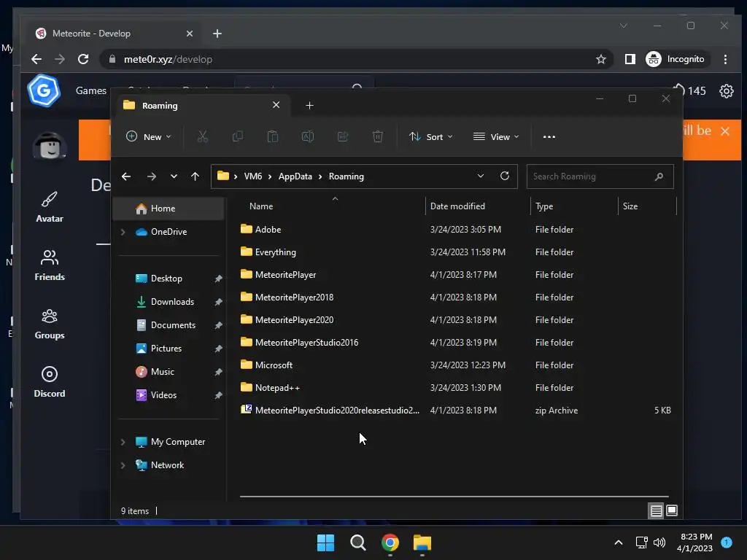This screenshot has width=747, height=560.
Task: Open volume speaker icon in tray
Action: 659,542
